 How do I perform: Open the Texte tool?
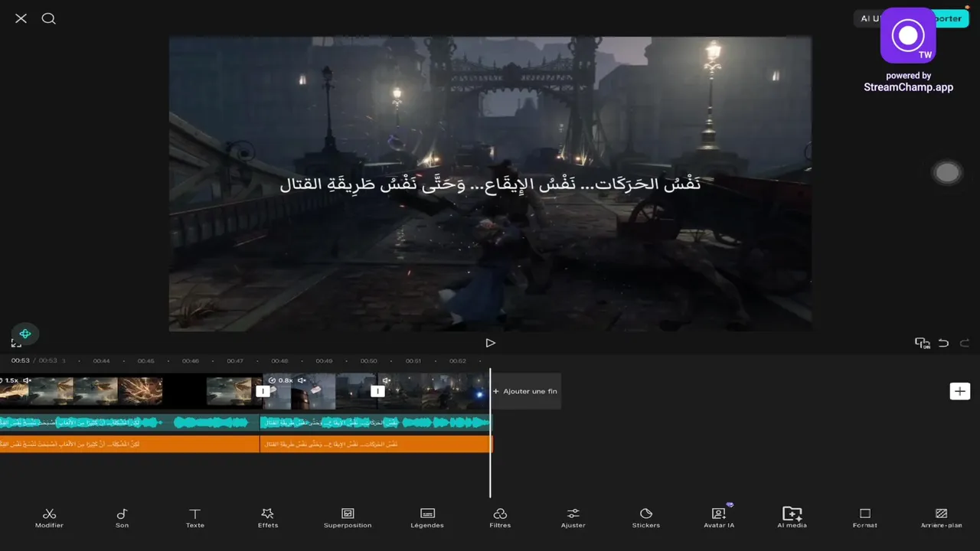pos(195,518)
